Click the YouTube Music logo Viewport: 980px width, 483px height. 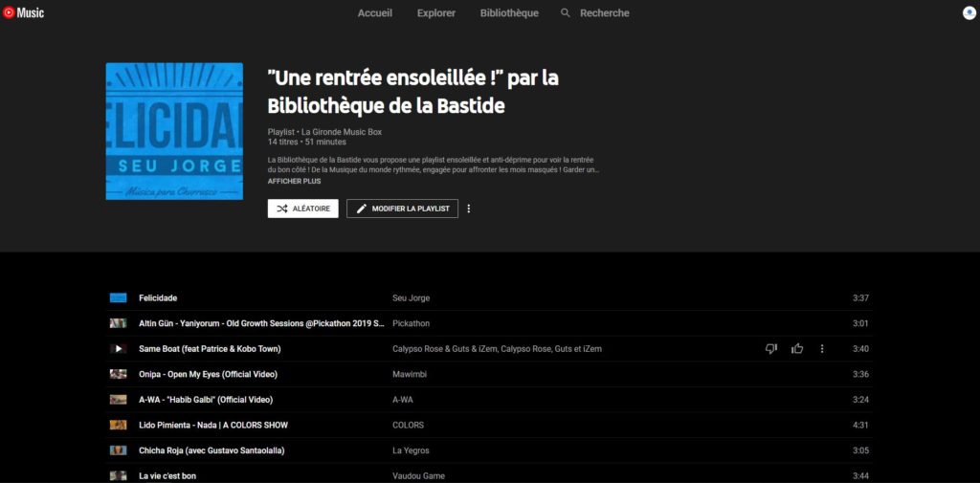[23, 12]
